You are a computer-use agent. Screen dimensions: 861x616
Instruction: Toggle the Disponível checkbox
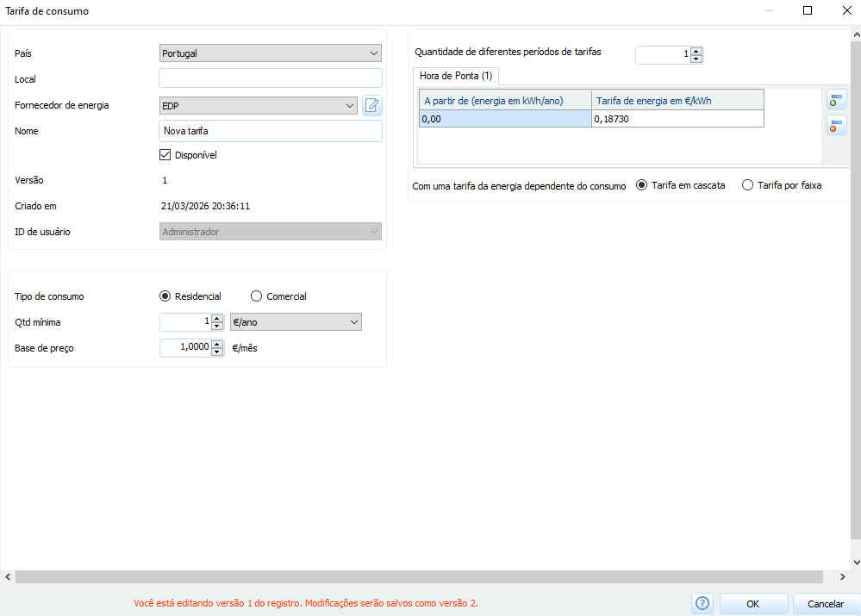point(165,156)
